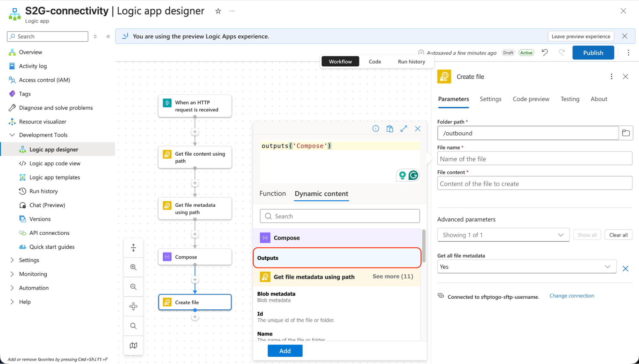The image size is (639, 364).
Task: Click the Publish button
Action: [593, 53]
